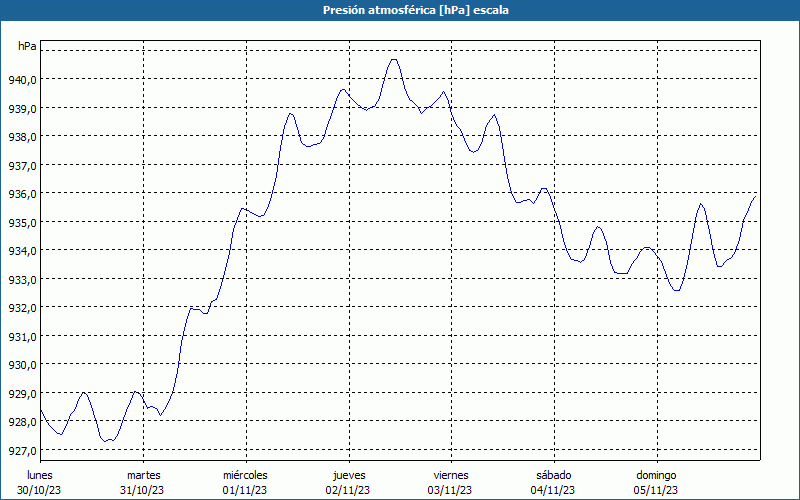Click the date 30/10/23

(x=39, y=490)
